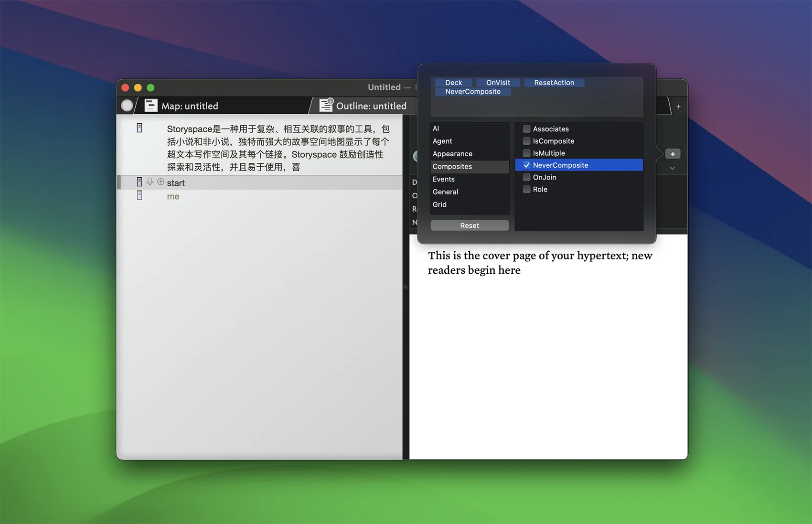Select the Grid attribute category
Screen dimensions: 812x524
tap(470, 204)
